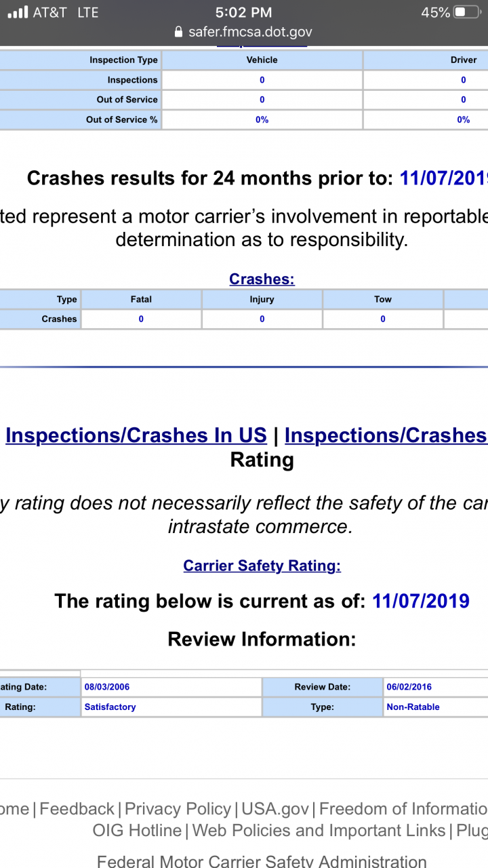Tap the battery icon in status bar

[x=468, y=12]
